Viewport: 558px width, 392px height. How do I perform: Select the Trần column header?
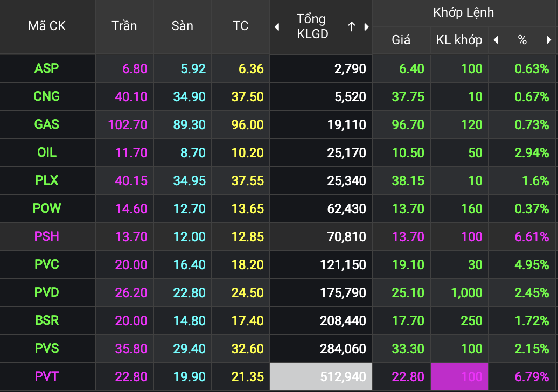(124, 26)
